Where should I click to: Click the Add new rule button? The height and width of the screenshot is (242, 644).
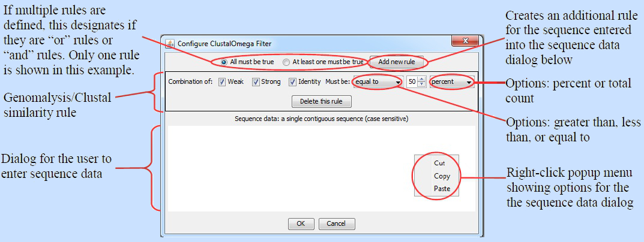(x=396, y=62)
